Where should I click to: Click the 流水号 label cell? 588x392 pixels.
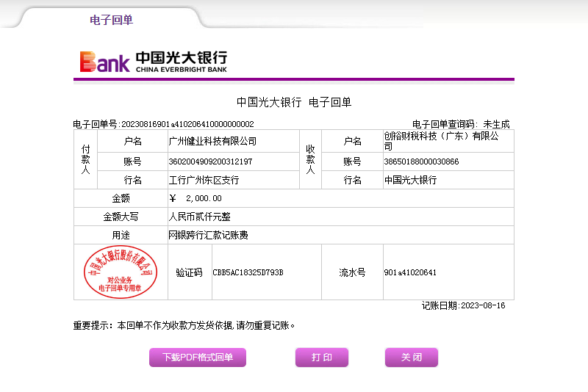point(352,272)
